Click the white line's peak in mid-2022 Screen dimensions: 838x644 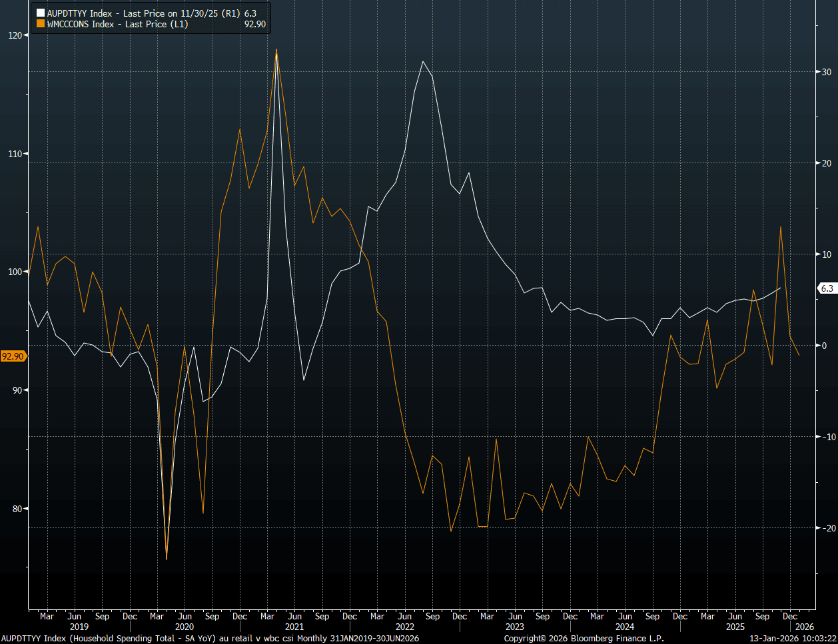click(423, 61)
